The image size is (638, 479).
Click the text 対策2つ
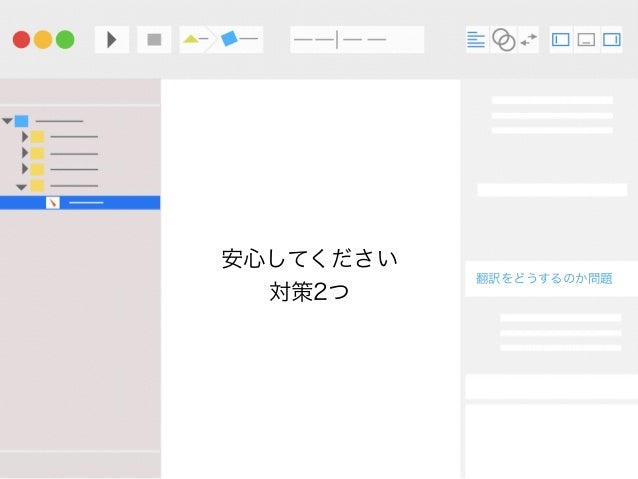pyautogui.click(x=309, y=292)
